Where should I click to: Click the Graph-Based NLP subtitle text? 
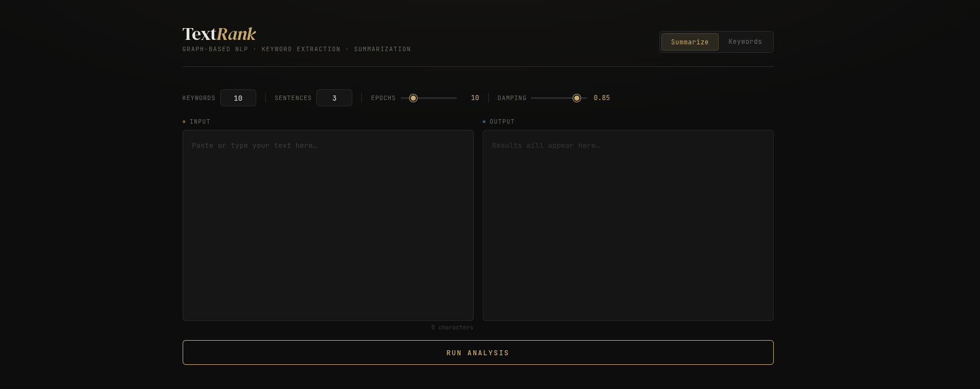pos(296,49)
